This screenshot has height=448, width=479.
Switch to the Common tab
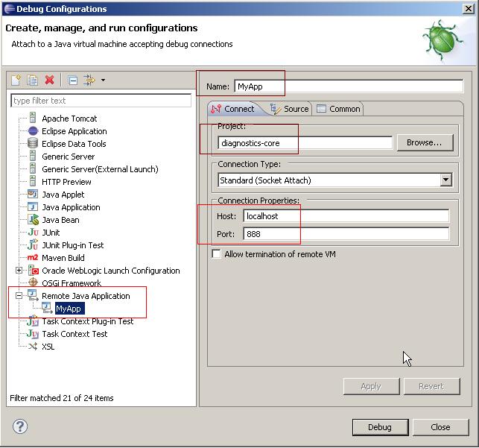(338, 109)
